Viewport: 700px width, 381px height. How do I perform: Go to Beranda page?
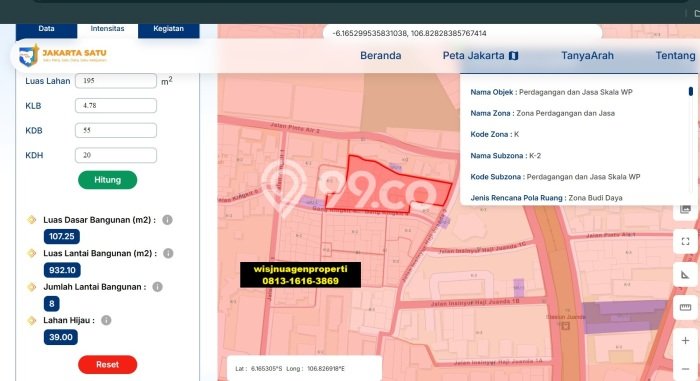380,56
